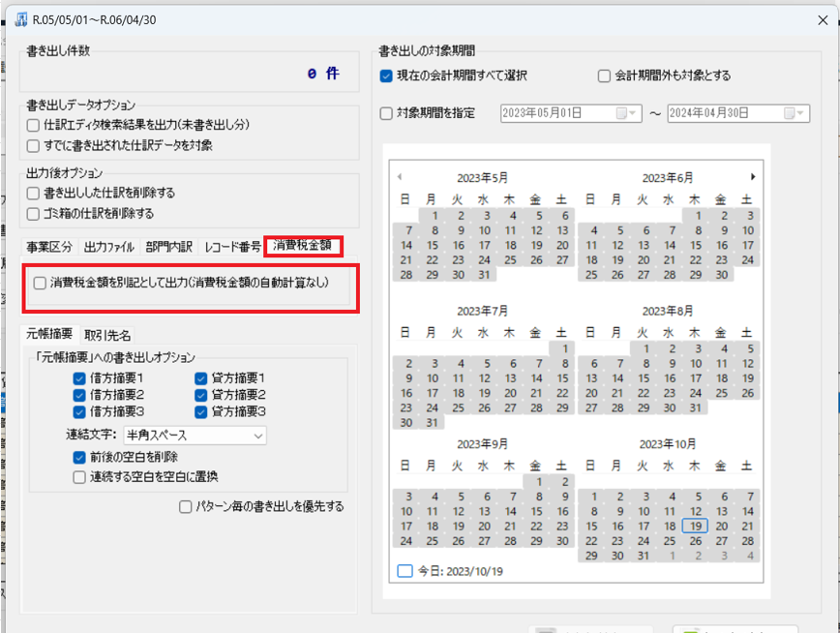Open calendar picker of end date 2024年04月30日

(794, 113)
